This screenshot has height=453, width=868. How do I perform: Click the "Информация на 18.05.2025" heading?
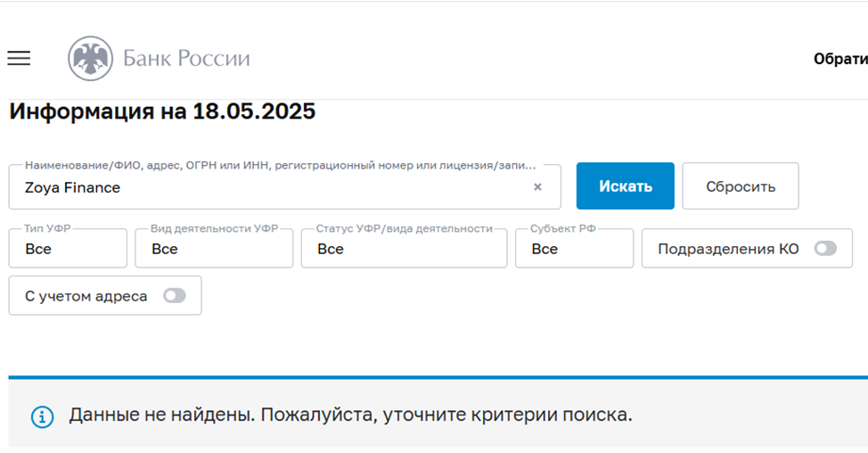[162, 111]
